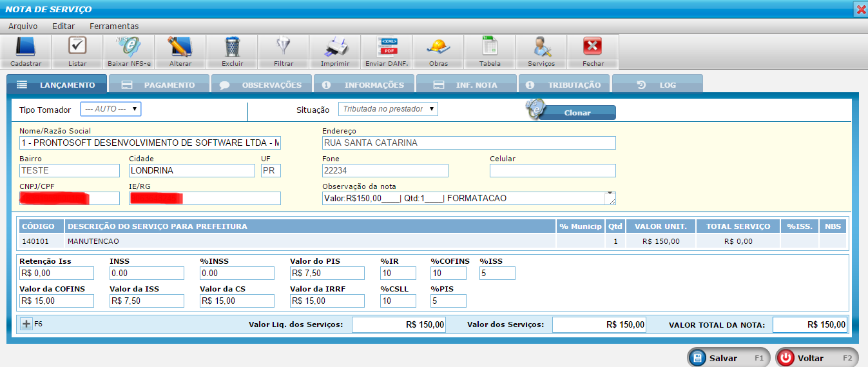Screen dimensions: 868x367
Task: Click the NFS-e icon beside Clonar
Action: click(534, 110)
